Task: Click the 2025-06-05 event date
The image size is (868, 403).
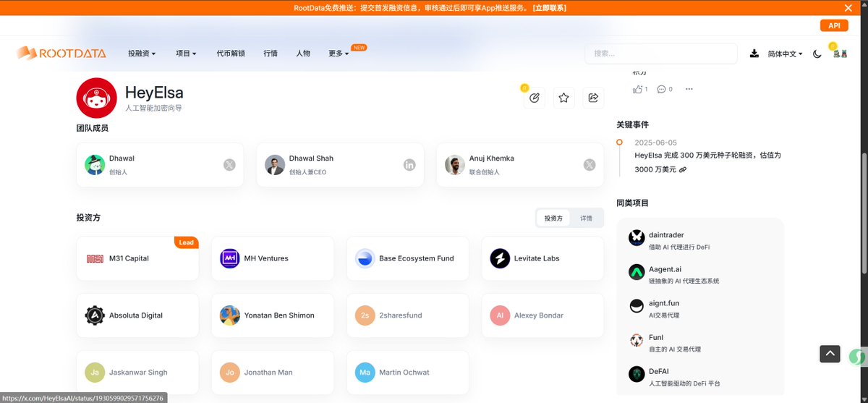Action: [x=655, y=143]
